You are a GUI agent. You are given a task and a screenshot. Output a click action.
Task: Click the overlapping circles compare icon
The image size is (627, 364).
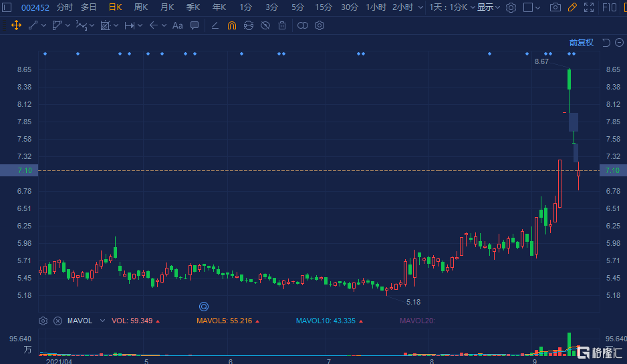(x=303, y=25)
